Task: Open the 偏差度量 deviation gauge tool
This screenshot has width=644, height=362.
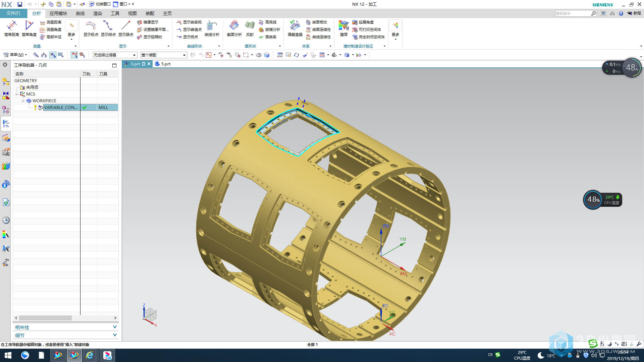Action: (295, 28)
